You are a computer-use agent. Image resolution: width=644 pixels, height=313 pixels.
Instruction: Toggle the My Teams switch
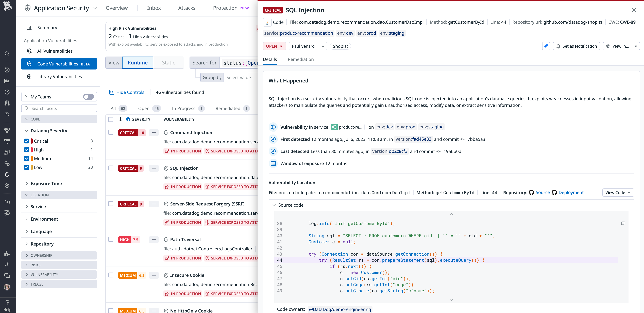88,97
